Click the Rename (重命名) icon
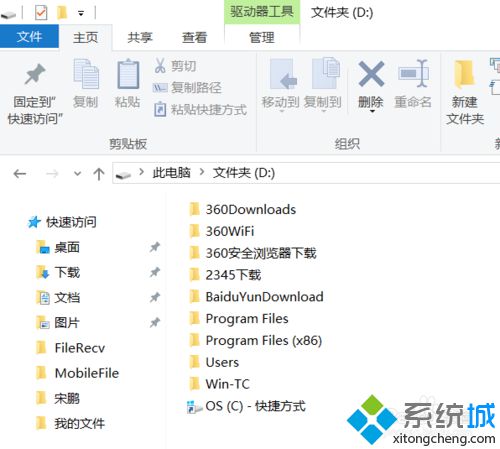This screenshot has height=449, width=500. coord(413,73)
